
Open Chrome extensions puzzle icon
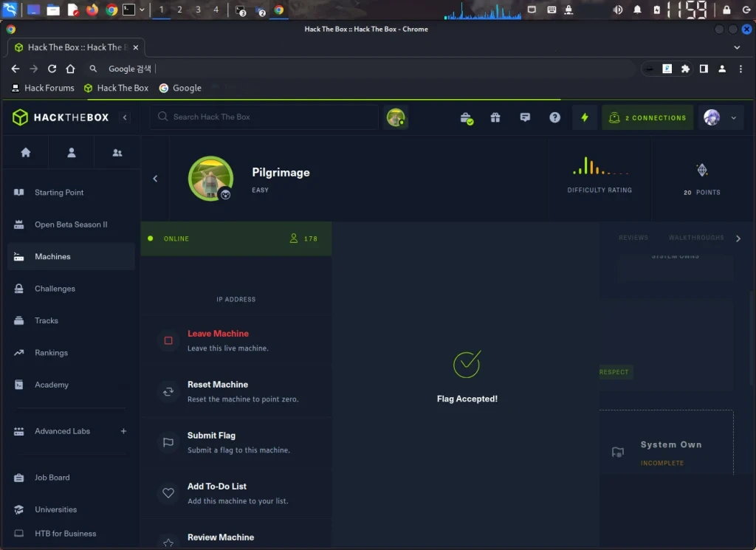(x=685, y=69)
